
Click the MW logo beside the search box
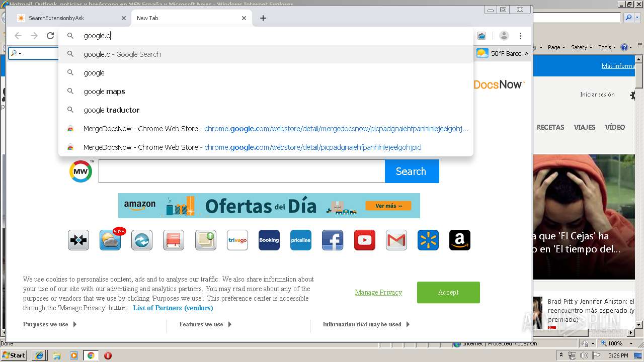pyautogui.click(x=80, y=171)
